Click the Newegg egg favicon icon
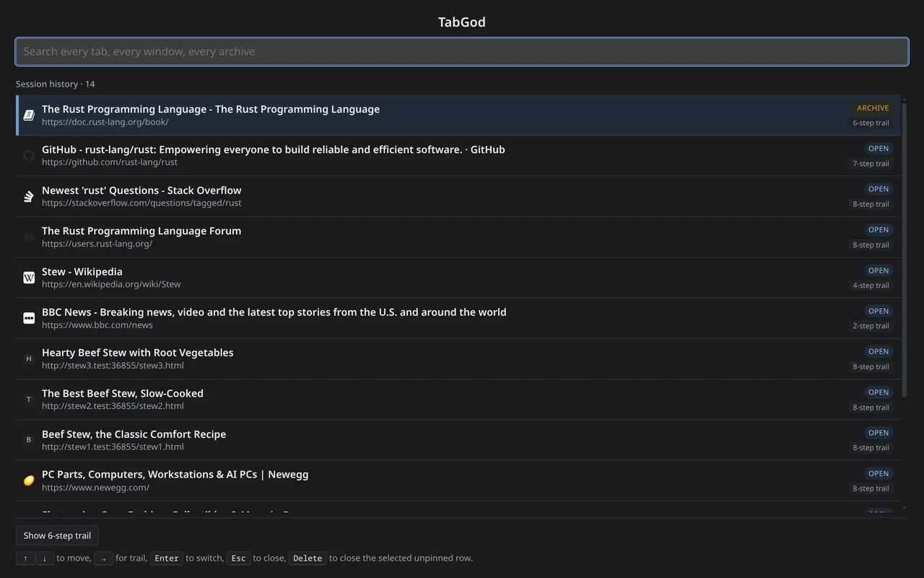Viewport: 924px width, 578px height. [29, 480]
